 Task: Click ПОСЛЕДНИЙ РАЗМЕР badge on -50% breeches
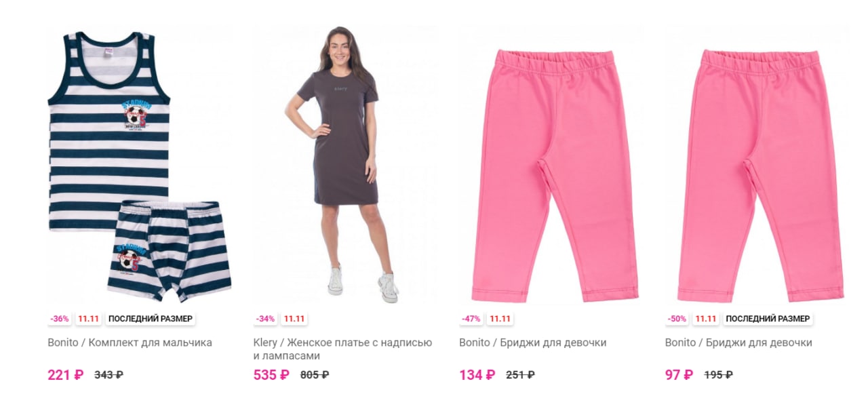pyautogui.click(x=768, y=319)
